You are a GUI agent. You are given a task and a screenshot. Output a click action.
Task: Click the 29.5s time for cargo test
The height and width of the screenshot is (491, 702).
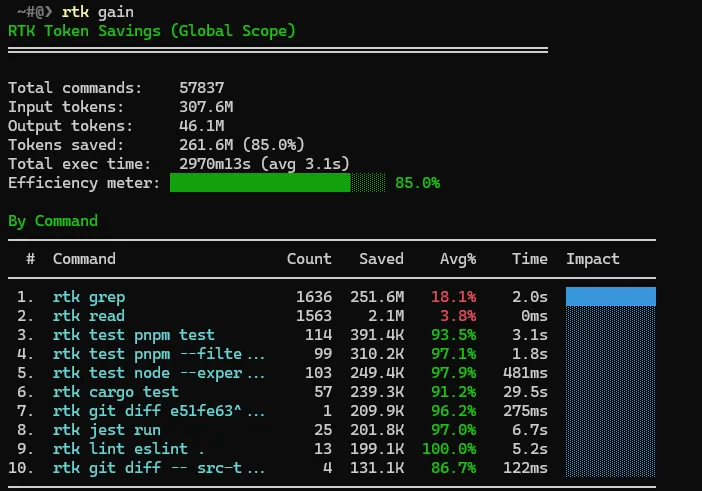(526, 392)
